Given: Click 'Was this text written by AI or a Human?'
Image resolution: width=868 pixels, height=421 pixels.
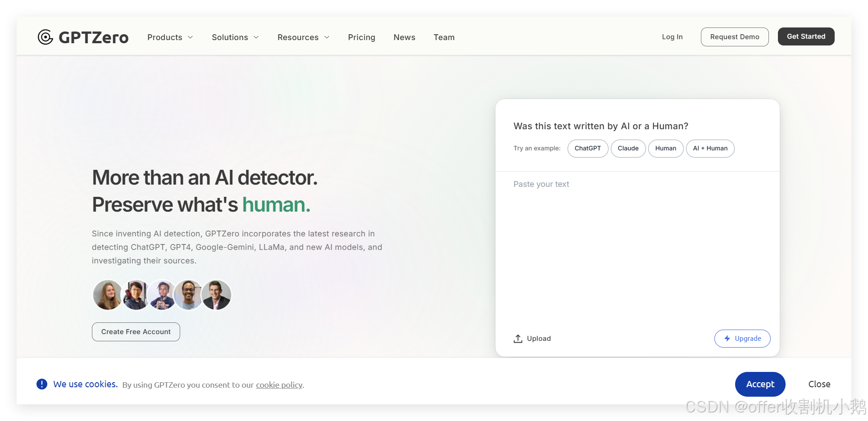Looking at the screenshot, I should coord(601,126).
